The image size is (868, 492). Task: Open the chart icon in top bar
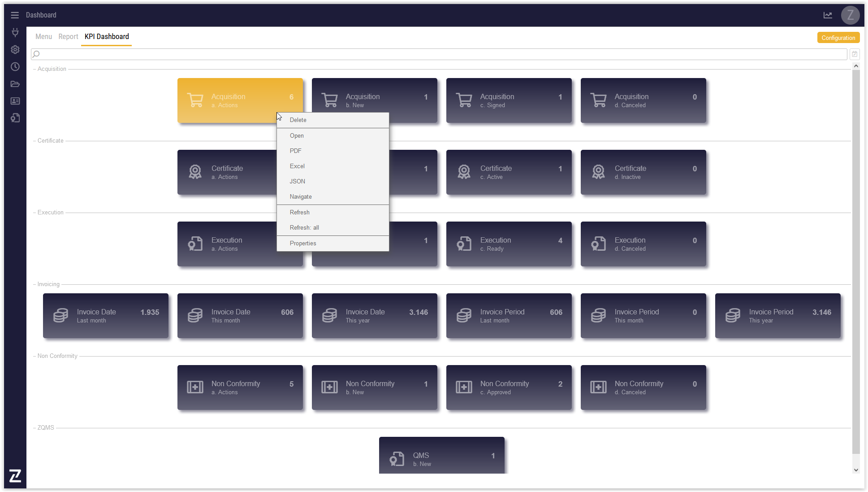828,15
